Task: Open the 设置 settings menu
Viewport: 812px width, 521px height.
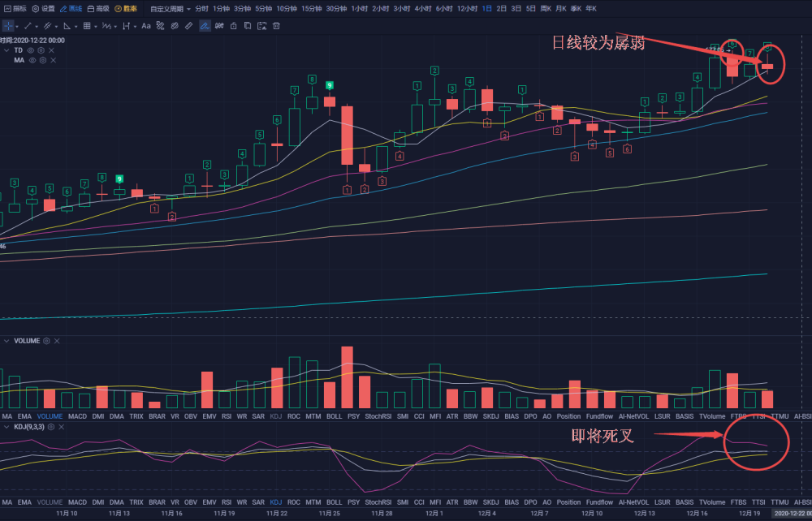Action: (x=44, y=9)
